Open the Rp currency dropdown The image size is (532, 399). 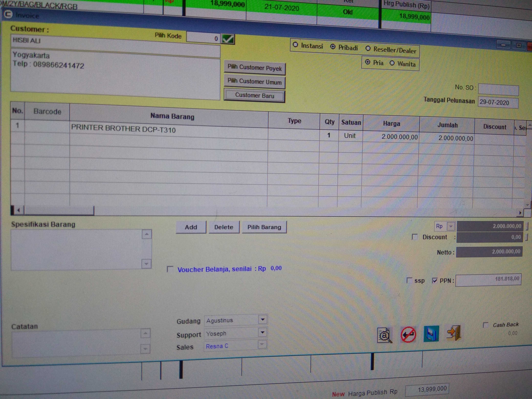pos(451,226)
